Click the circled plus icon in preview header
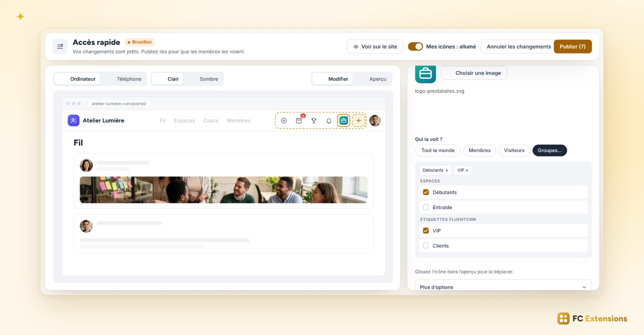 (284, 121)
